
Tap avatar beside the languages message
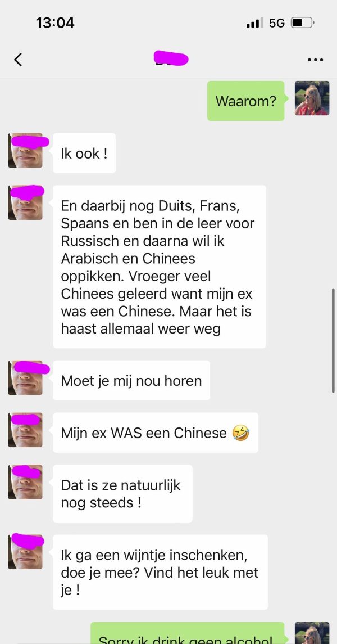tap(25, 202)
